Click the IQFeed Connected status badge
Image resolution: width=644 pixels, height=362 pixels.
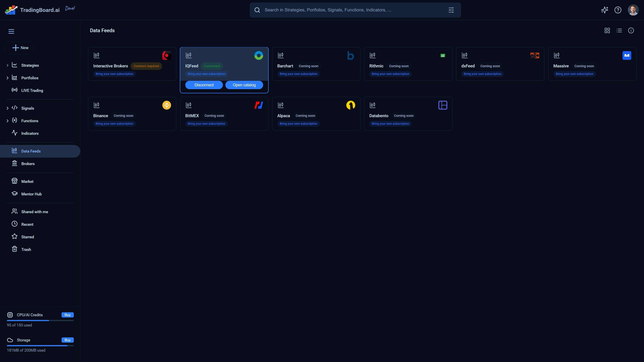click(x=212, y=66)
